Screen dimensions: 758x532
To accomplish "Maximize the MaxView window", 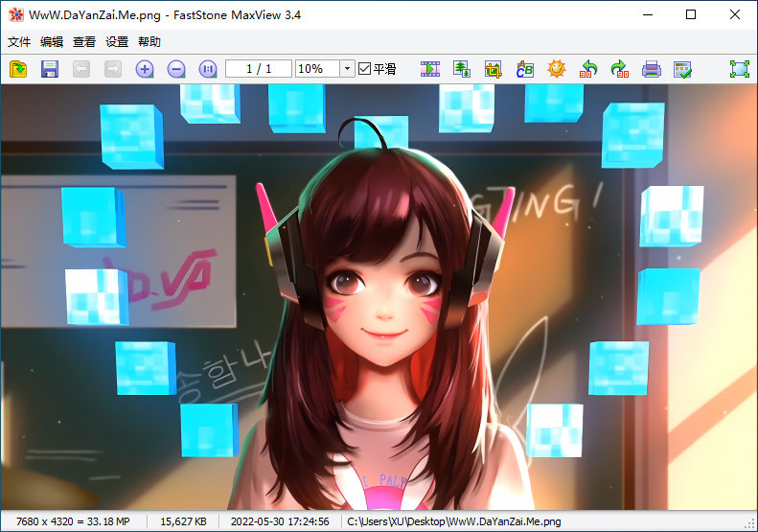I will pos(691,15).
